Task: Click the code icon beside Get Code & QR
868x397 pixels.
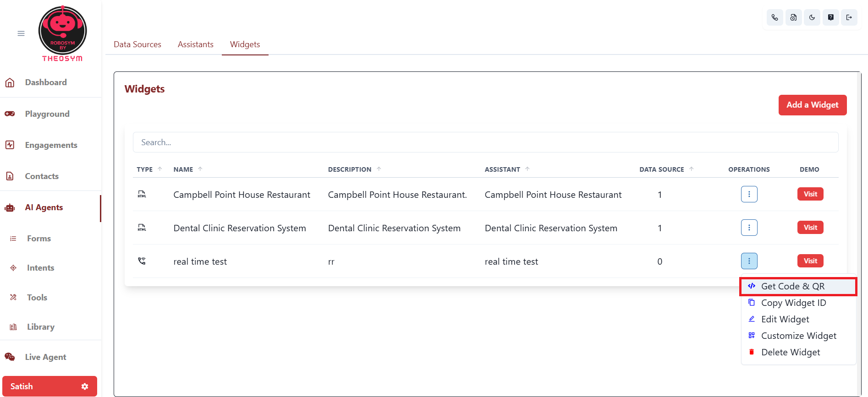Action: coord(752,286)
